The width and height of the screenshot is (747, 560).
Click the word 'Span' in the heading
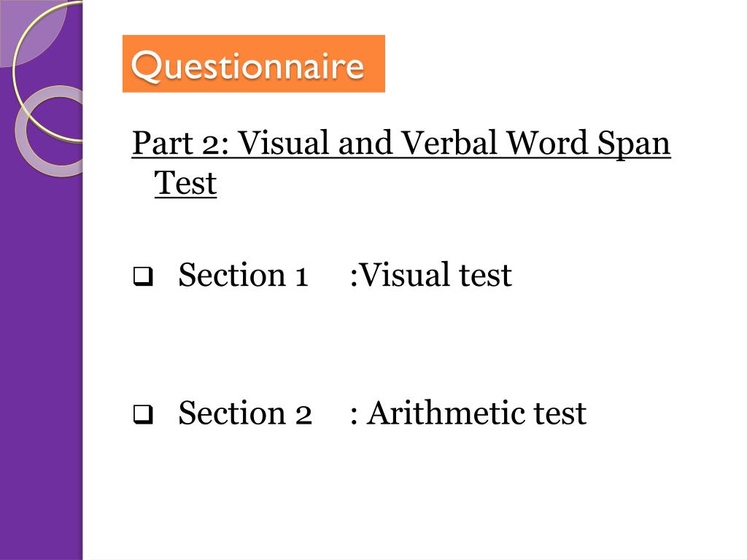tap(634, 144)
